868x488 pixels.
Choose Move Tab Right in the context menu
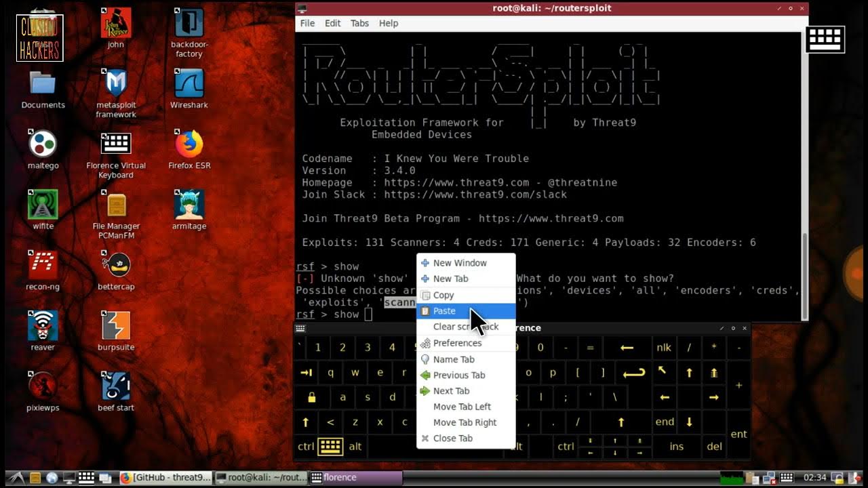[466, 422]
